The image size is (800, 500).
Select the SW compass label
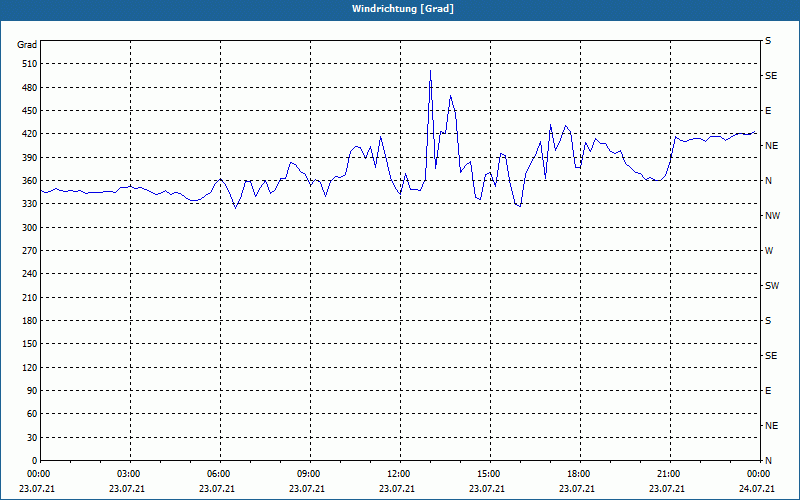pos(772,286)
